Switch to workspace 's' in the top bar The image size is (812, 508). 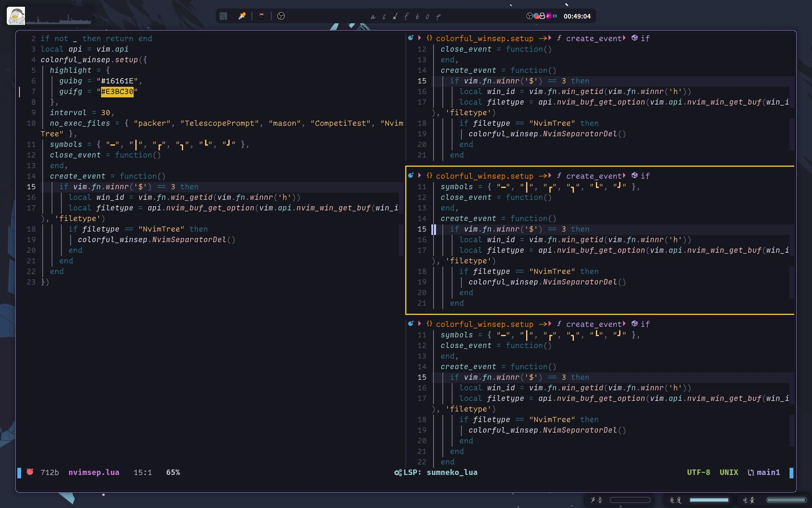pos(384,17)
